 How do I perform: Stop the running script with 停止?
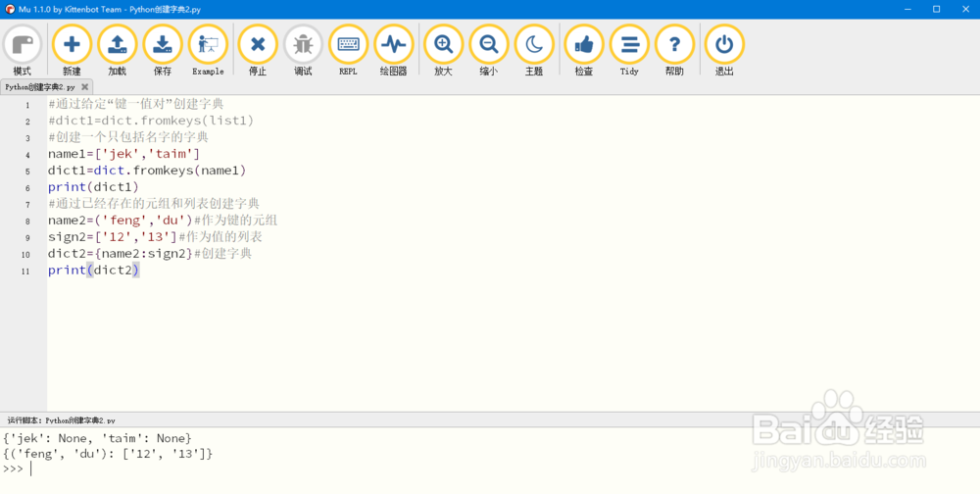258,51
